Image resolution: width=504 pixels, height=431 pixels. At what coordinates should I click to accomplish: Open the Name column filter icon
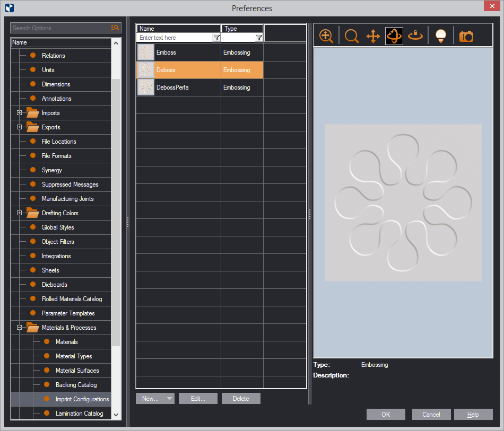coord(216,38)
